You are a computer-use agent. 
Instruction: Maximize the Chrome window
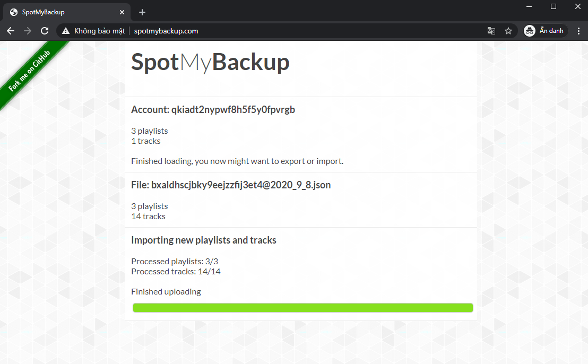554,6
